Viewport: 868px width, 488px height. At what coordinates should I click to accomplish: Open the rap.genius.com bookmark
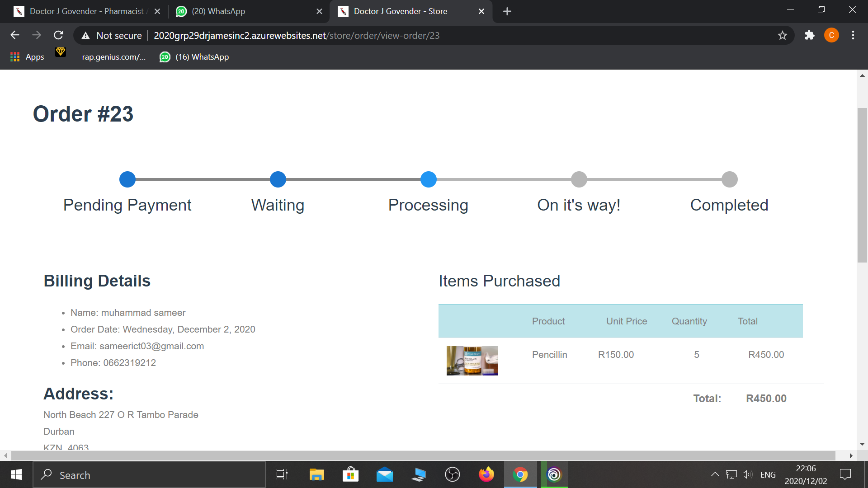(x=113, y=57)
